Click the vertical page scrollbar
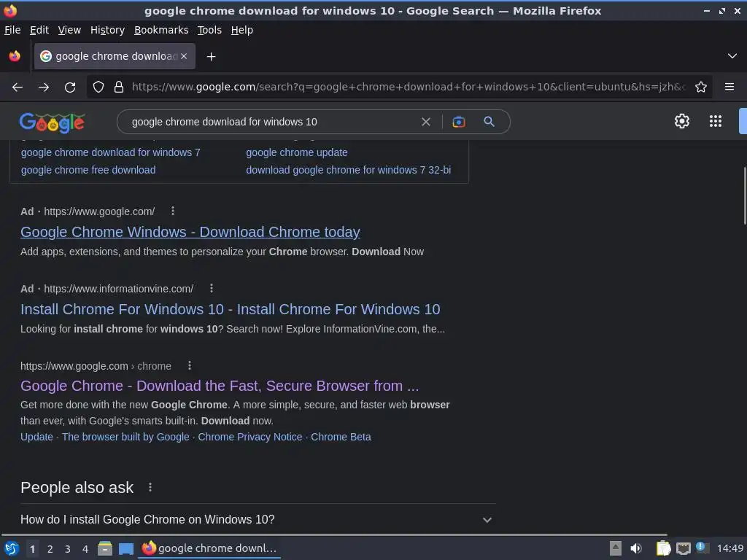The width and height of the screenshot is (747, 560). click(x=745, y=195)
